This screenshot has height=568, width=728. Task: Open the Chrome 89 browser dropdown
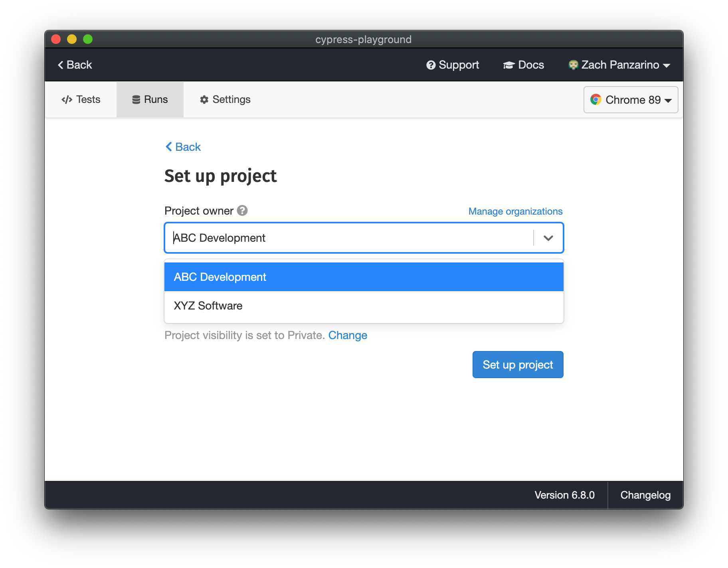[x=631, y=100]
